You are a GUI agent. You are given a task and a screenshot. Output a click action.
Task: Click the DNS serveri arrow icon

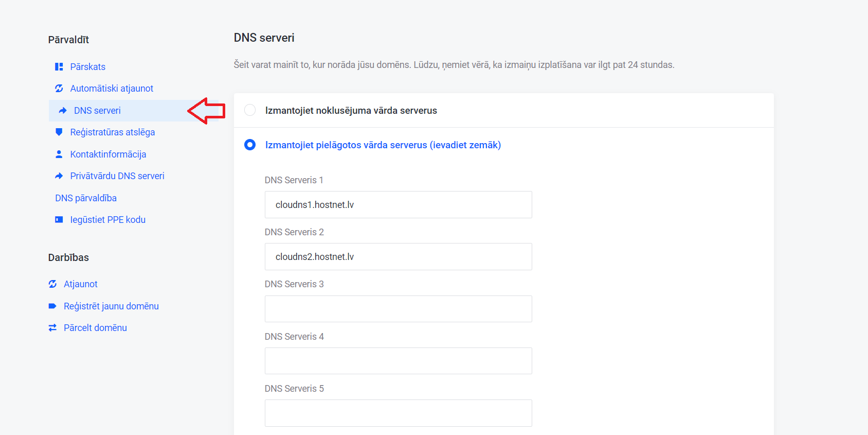(x=63, y=111)
